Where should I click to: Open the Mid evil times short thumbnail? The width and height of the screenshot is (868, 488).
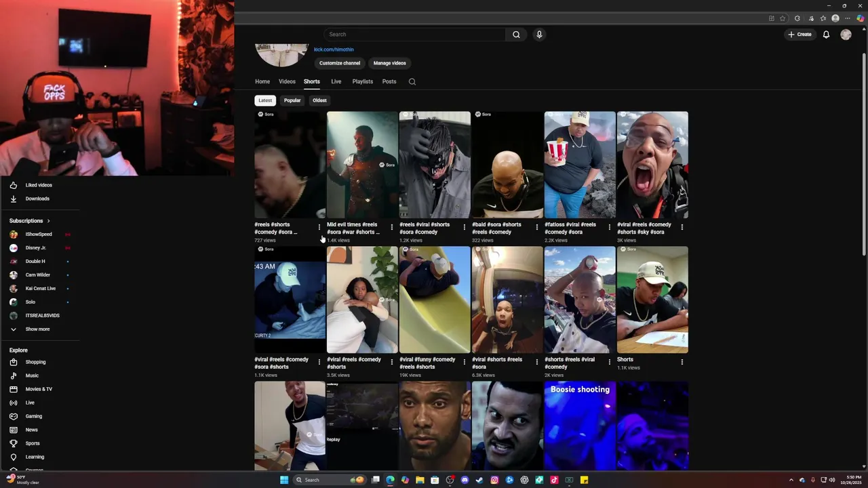(x=362, y=165)
